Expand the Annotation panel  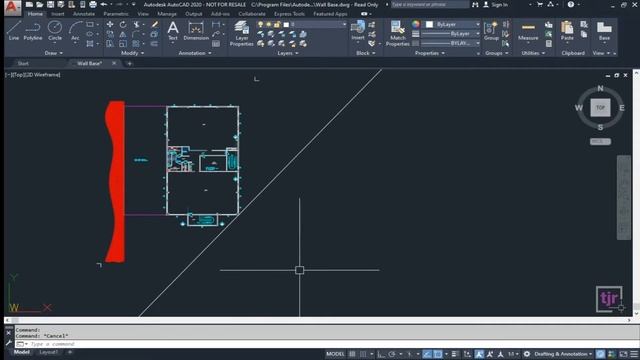[195, 53]
